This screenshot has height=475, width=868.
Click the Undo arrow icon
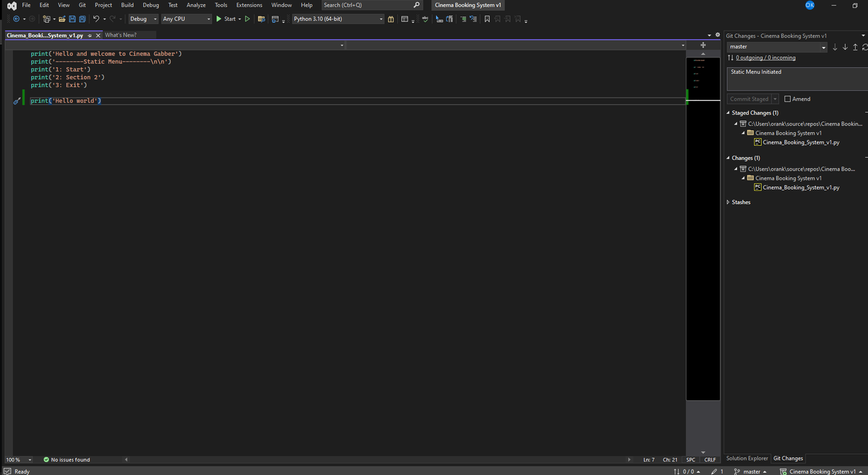click(96, 19)
